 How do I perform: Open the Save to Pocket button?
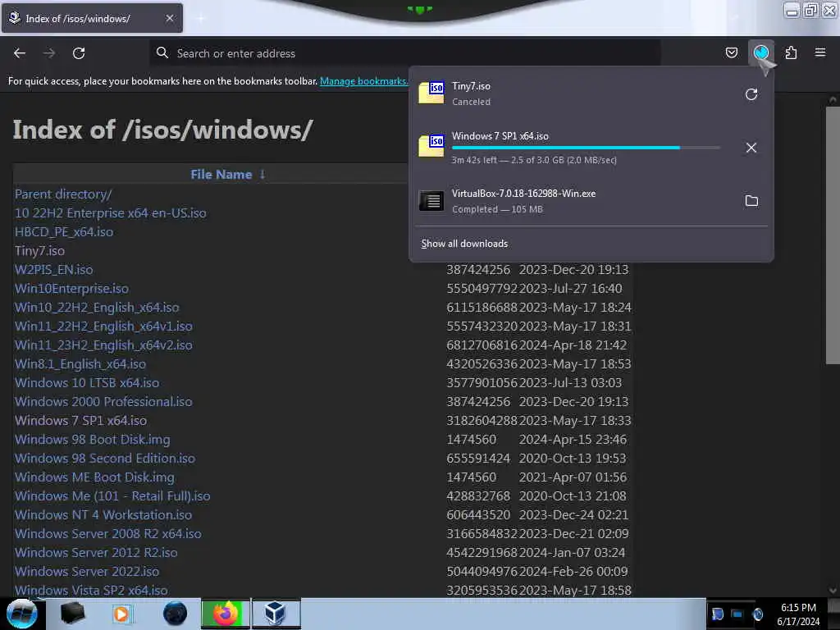pos(731,52)
